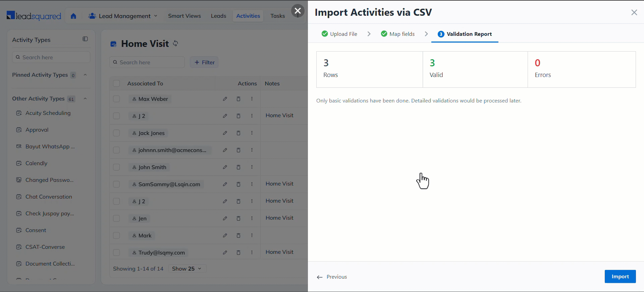Open the Tasks menu item
This screenshot has height=292, width=644.
click(x=278, y=16)
